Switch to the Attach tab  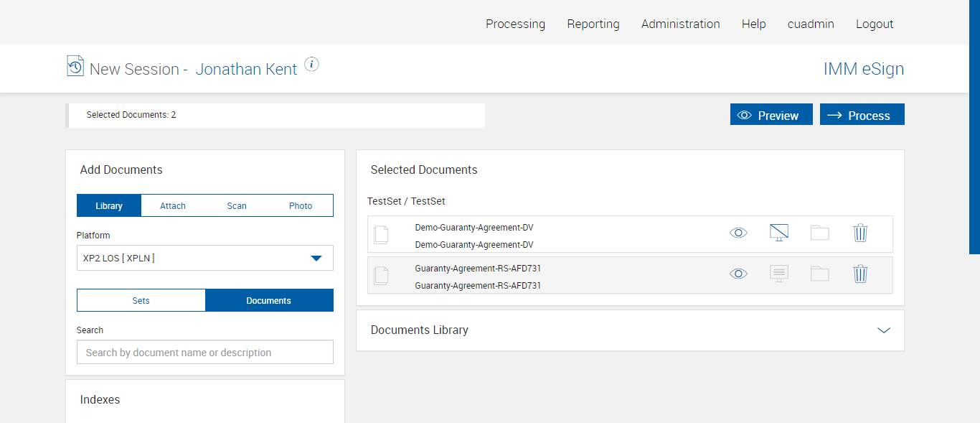click(x=173, y=205)
